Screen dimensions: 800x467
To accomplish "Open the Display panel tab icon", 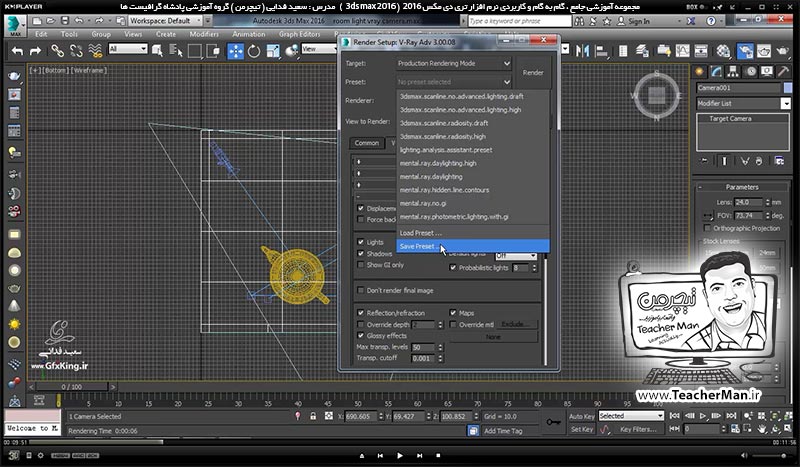I will click(767, 71).
